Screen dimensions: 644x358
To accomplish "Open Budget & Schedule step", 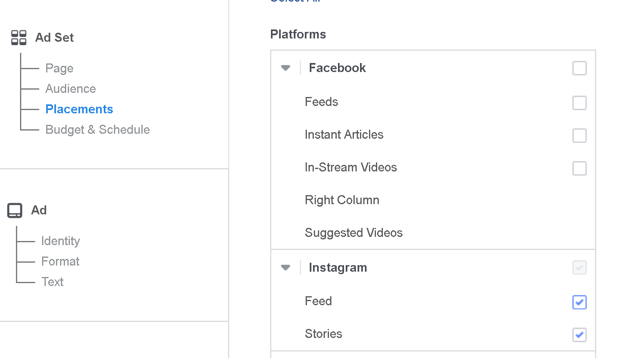I will (x=98, y=129).
